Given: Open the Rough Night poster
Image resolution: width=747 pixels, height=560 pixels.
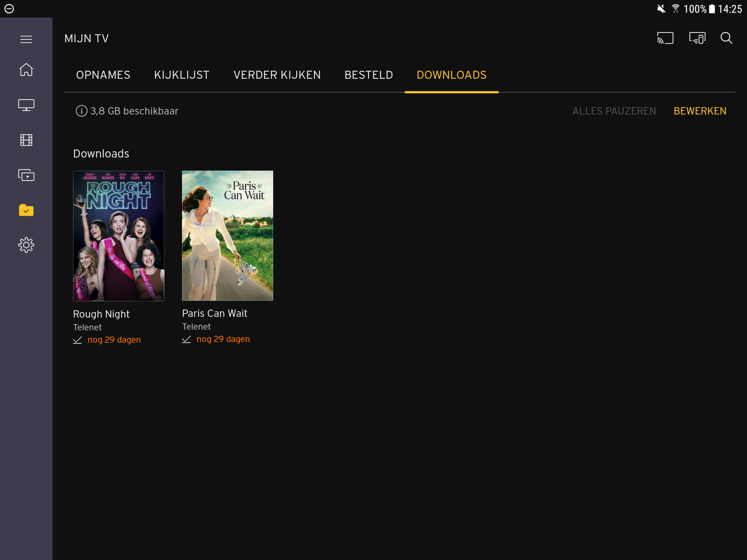Looking at the screenshot, I should (119, 236).
